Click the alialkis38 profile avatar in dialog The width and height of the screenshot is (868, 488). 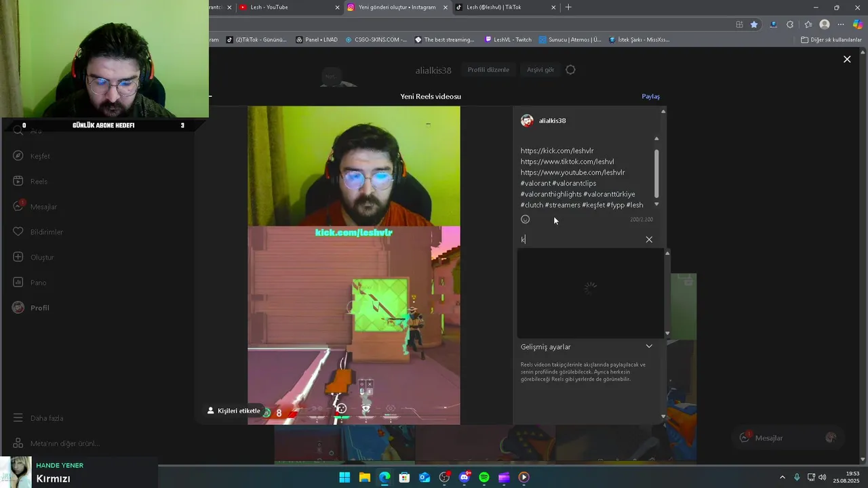pos(527,121)
